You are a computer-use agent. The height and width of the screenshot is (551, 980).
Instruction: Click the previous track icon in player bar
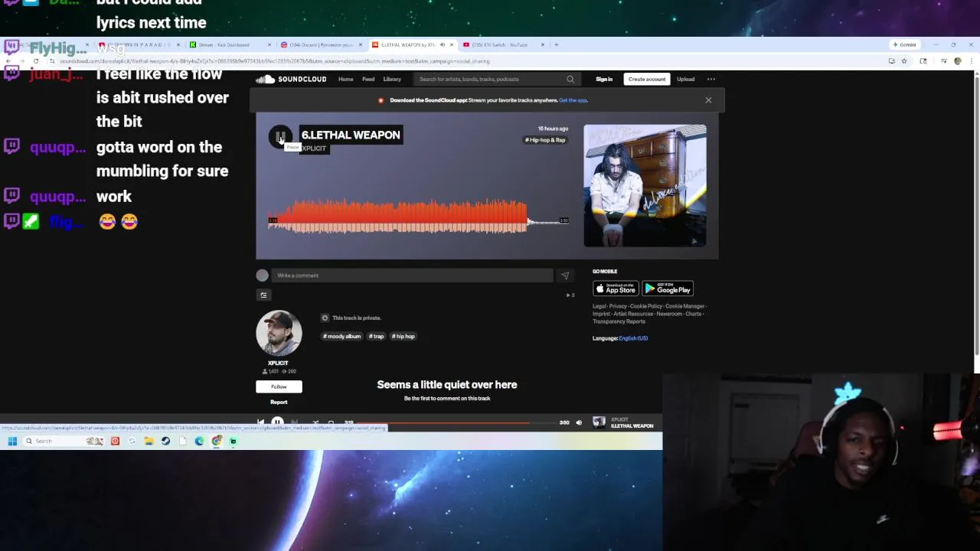260,422
